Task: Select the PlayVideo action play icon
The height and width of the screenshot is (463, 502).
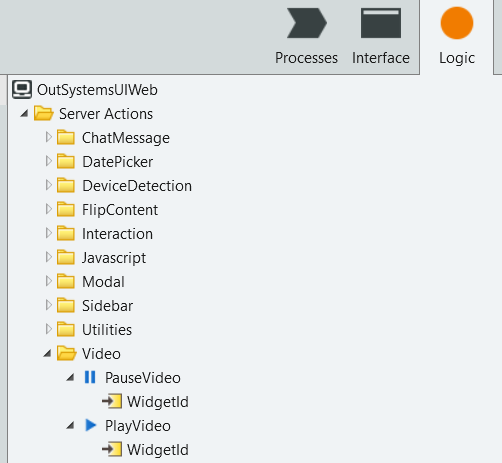Action: click(x=91, y=425)
